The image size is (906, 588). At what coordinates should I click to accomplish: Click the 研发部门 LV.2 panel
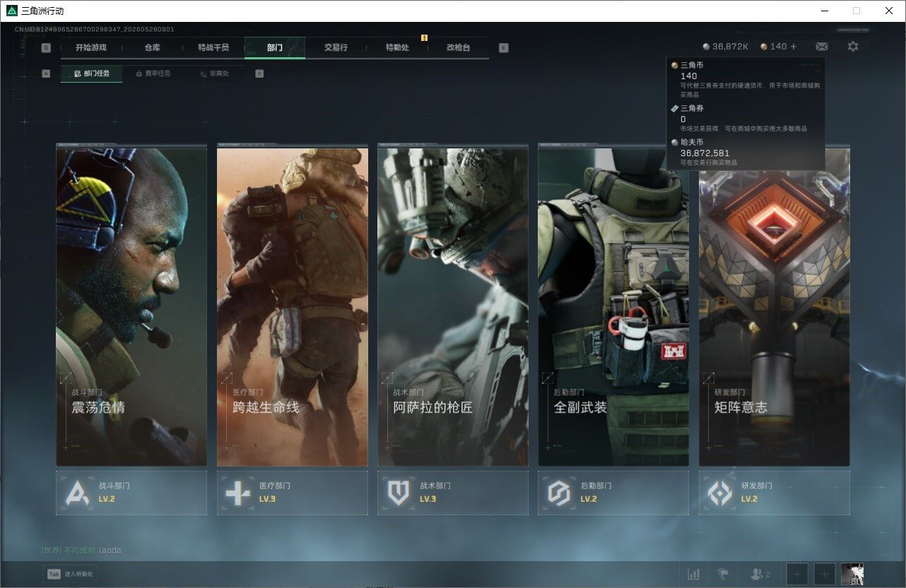click(x=775, y=493)
